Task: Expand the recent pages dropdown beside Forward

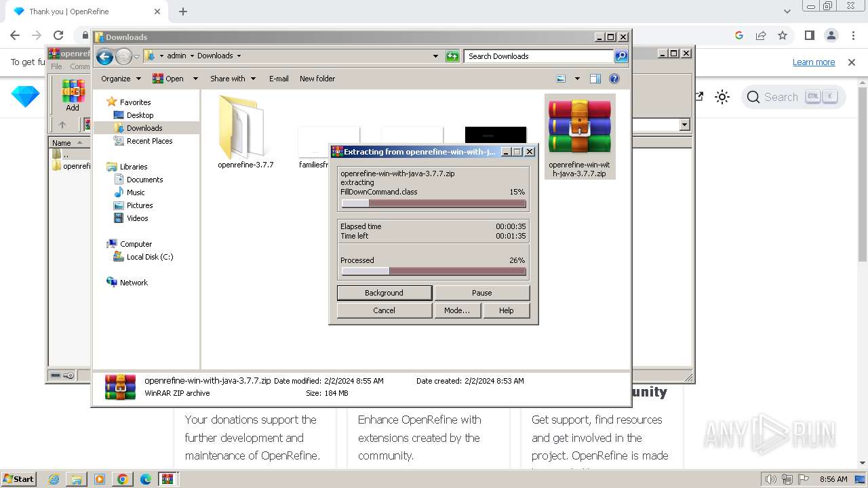Action: point(136,56)
